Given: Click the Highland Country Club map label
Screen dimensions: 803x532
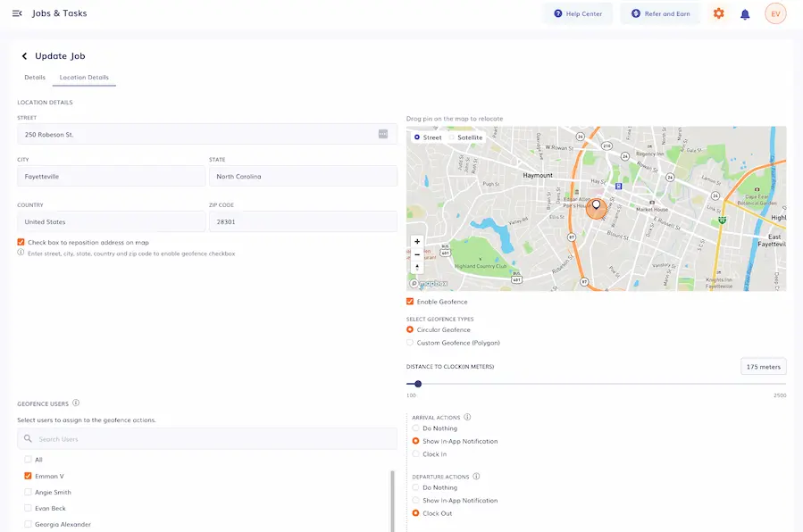Looking at the screenshot, I should click(481, 266).
